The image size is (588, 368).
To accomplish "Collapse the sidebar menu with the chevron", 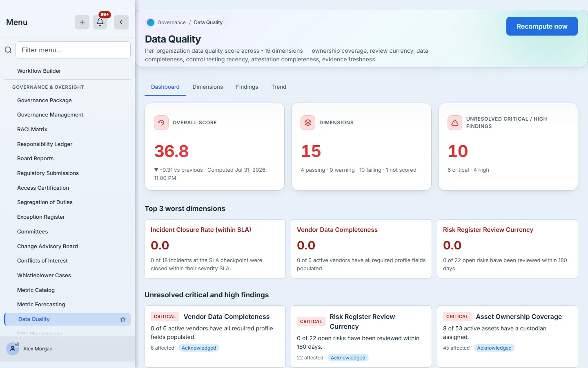I will [121, 22].
